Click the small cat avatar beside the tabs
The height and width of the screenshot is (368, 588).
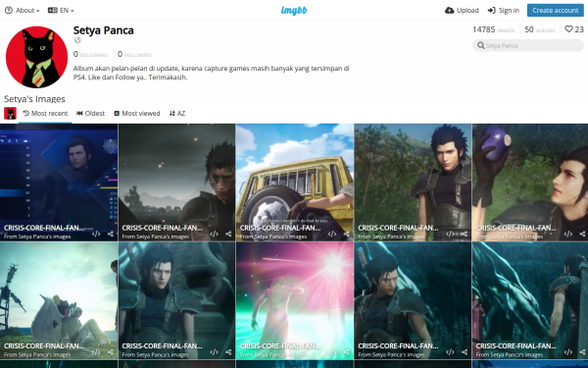click(x=10, y=114)
